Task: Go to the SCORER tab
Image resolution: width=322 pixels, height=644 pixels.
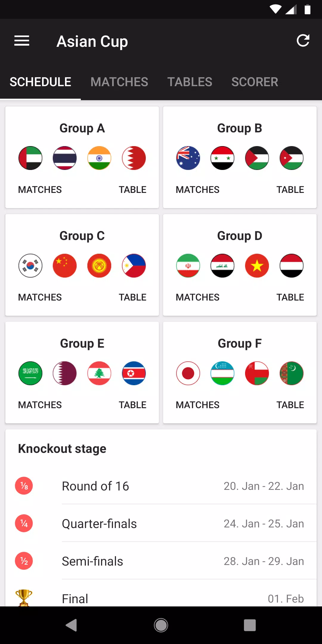Action: 255,82
